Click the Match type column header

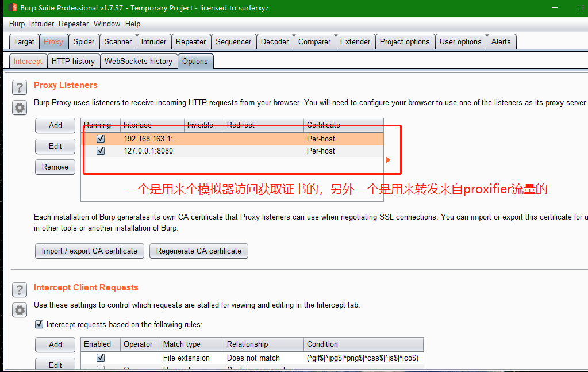pos(192,344)
